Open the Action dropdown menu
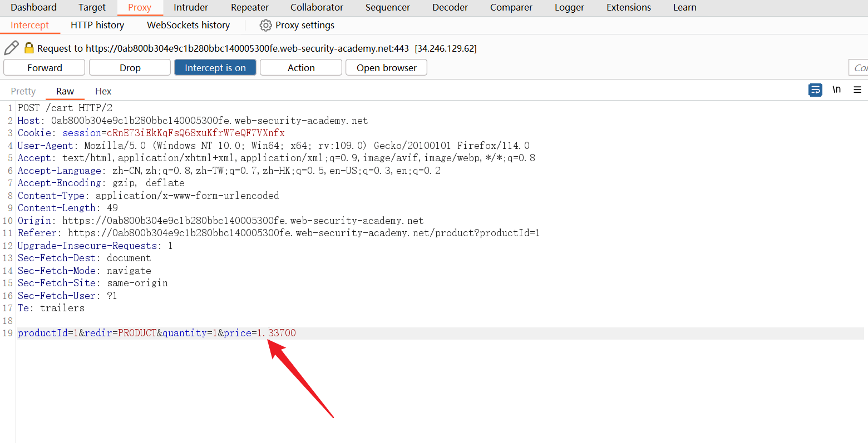The height and width of the screenshot is (443, 868). coord(300,68)
